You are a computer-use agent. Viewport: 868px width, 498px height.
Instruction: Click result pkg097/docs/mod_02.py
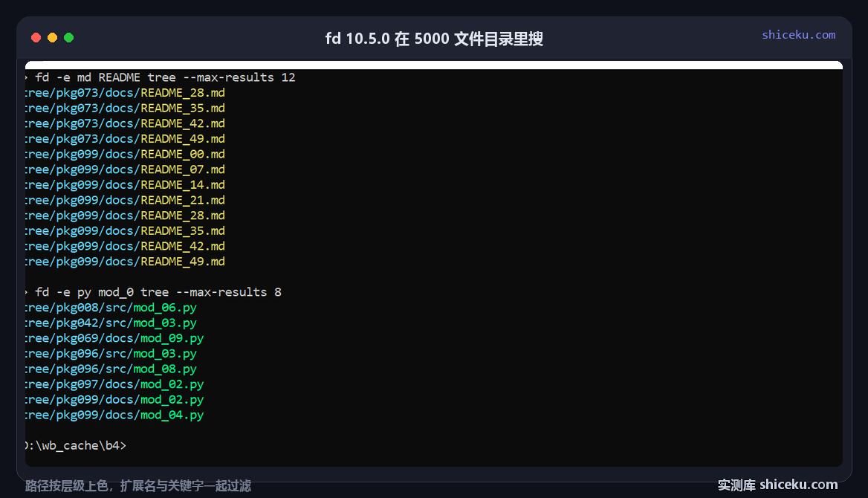coord(114,384)
